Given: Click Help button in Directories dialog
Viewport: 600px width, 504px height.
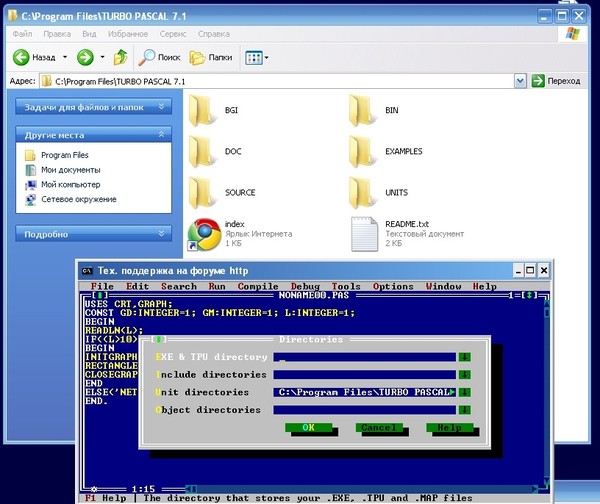Looking at the screenshot, I should (x=450, y=427).
